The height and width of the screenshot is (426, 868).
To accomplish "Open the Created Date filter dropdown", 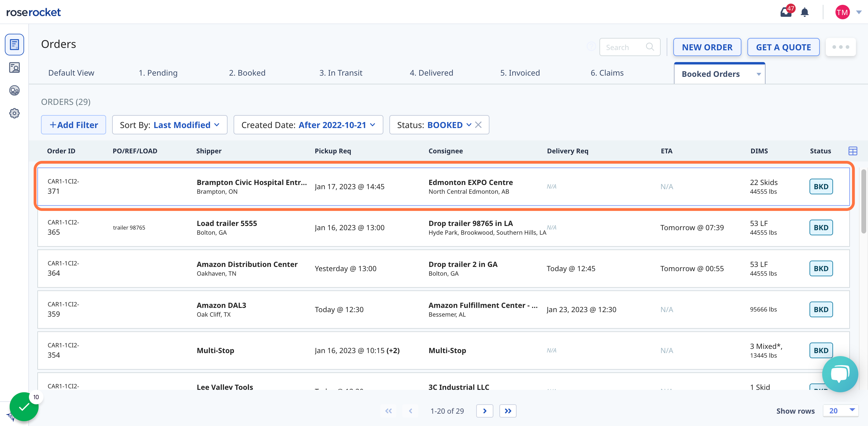I will click(x=308, y=125).
